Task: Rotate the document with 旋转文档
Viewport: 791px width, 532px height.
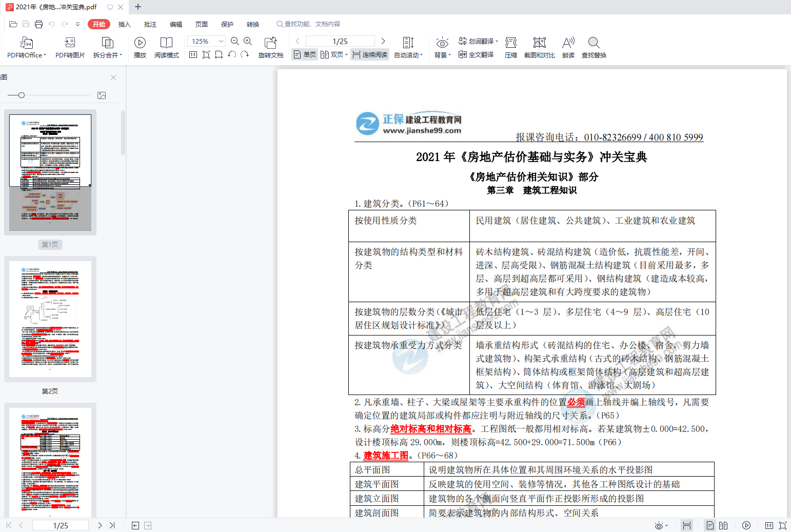Action: [271, 47]
